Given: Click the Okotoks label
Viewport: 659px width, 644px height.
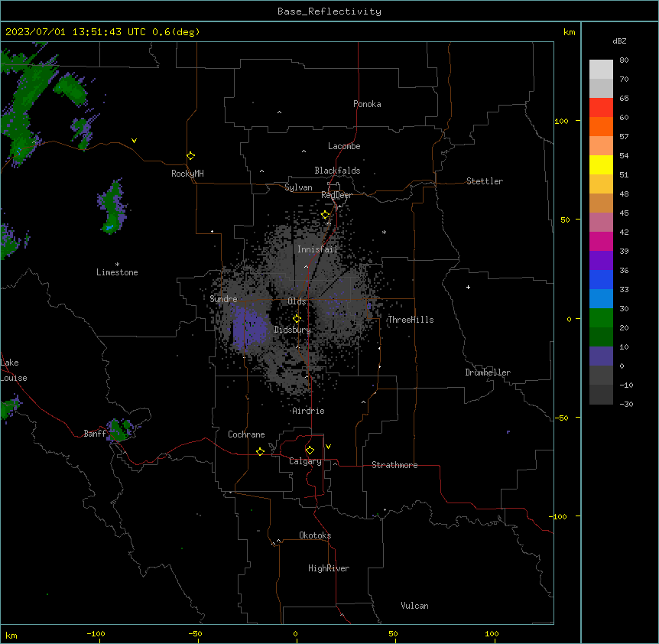Looking at the screenshot, I should [315, 535].
